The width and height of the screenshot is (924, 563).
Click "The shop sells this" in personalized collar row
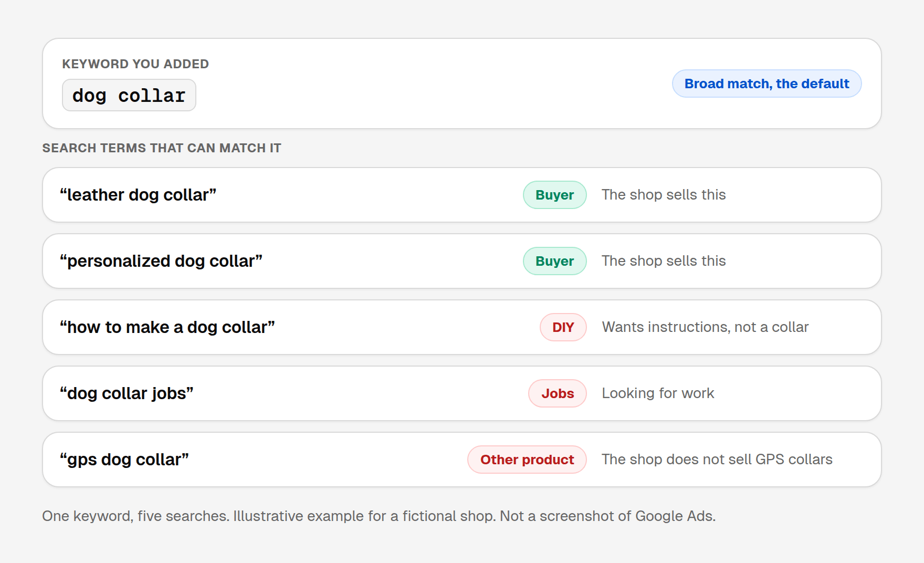pos(664,261)
